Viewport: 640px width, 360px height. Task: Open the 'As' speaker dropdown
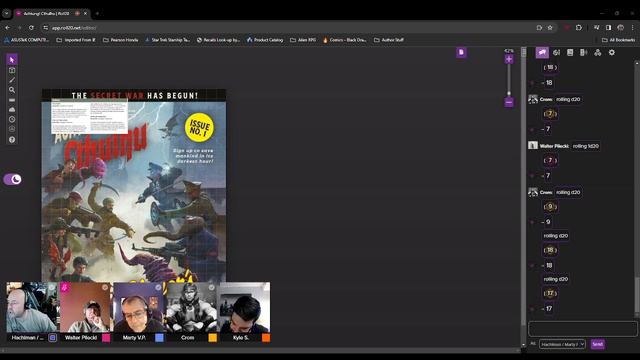coord(562,344)
